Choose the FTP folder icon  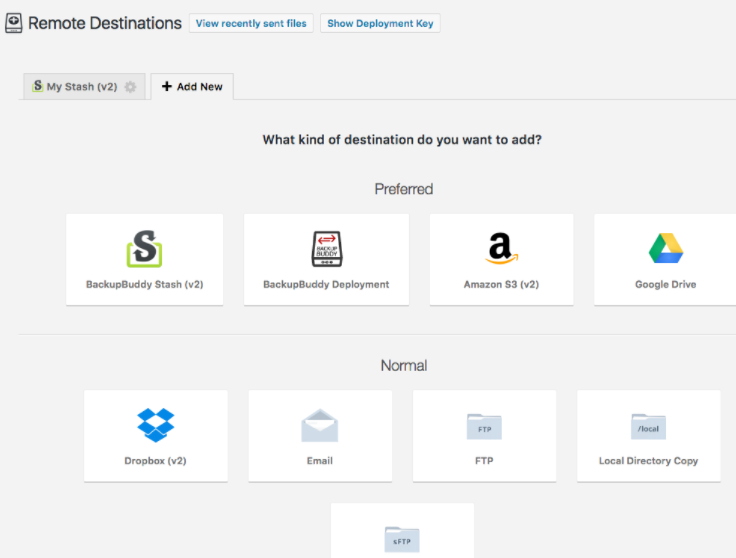click(484, 427)
